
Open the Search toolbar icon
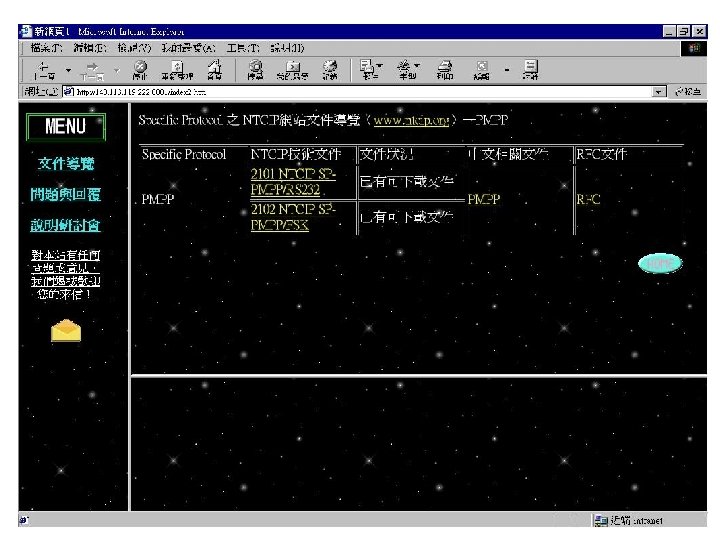coord(255,70)
